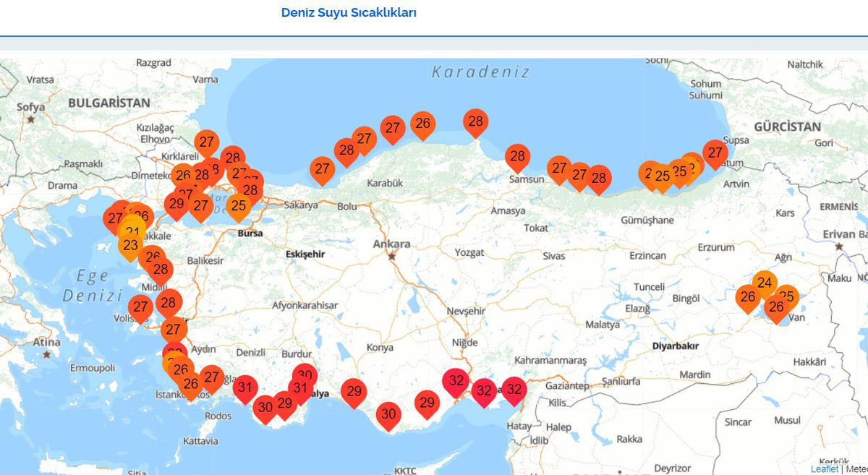The height and width of the screenshot is (475, 868).
Task: Click the Sofya city label
Action: [x=30, y=107]
